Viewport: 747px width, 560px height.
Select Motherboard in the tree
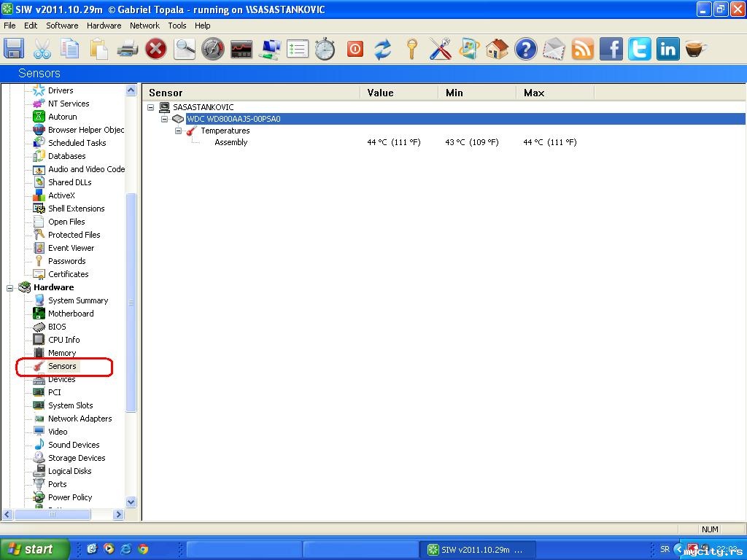tap(71, 314)
